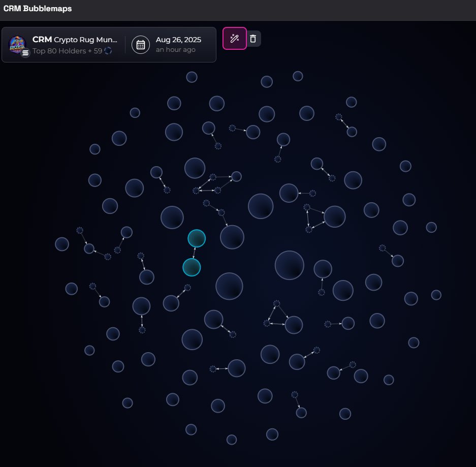
Task: Click the chain badge on token avatar
Action: tap(25, 53)
